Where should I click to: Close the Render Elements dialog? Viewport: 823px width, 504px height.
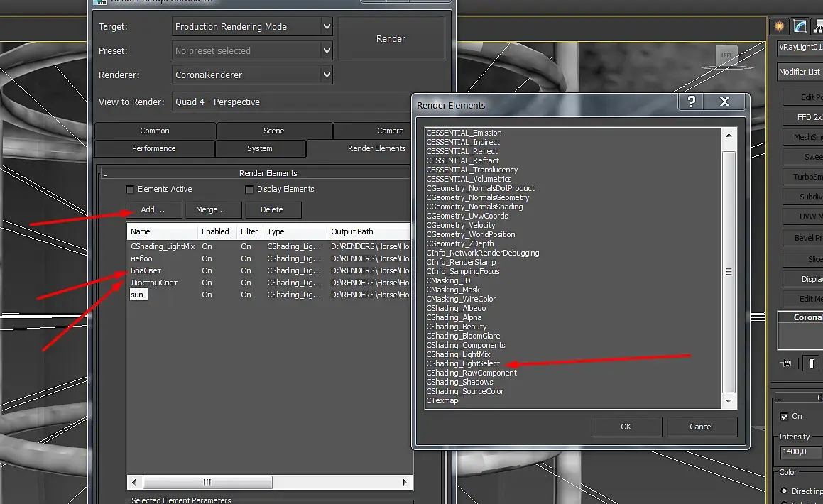pos(724,102)
